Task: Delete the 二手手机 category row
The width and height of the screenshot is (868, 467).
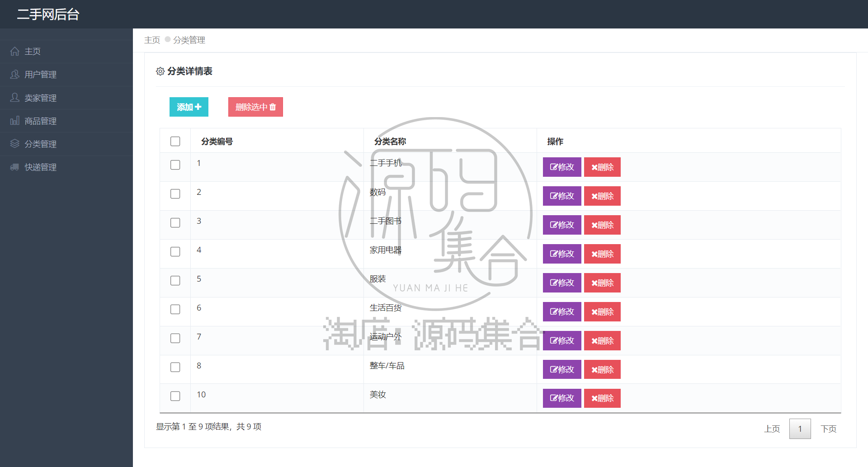Action: 602,167
